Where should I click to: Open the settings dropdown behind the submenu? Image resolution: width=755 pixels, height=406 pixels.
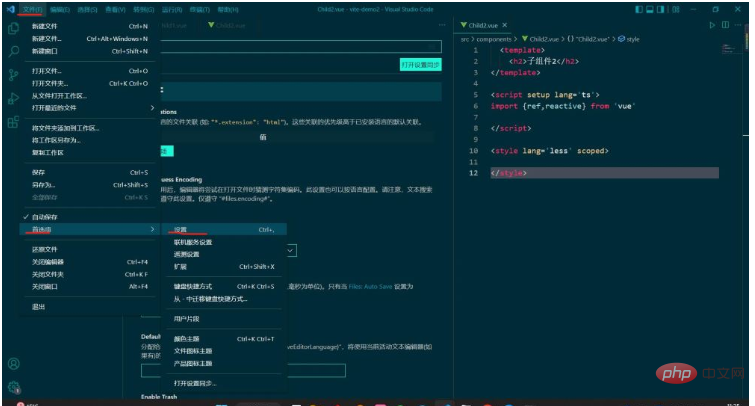click(291, 250)
